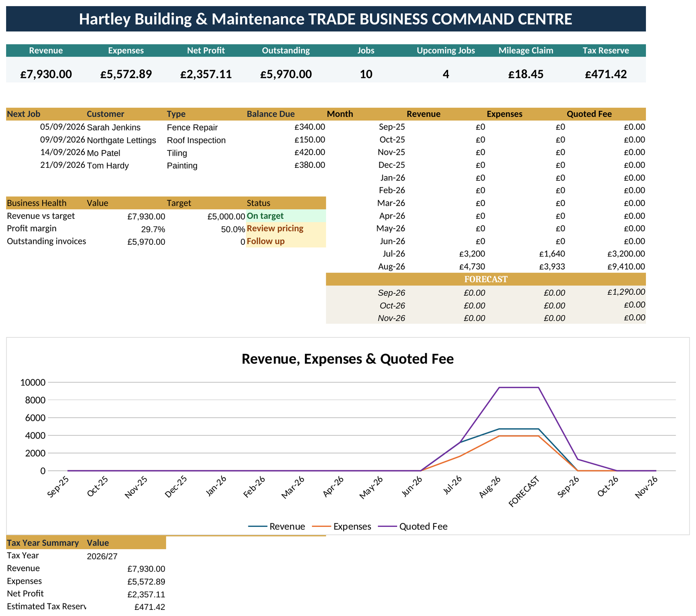The image size is (696, 616).
Task: Click the y-axis label 10000
Action: pyautogui.click(x=33, y=383)
